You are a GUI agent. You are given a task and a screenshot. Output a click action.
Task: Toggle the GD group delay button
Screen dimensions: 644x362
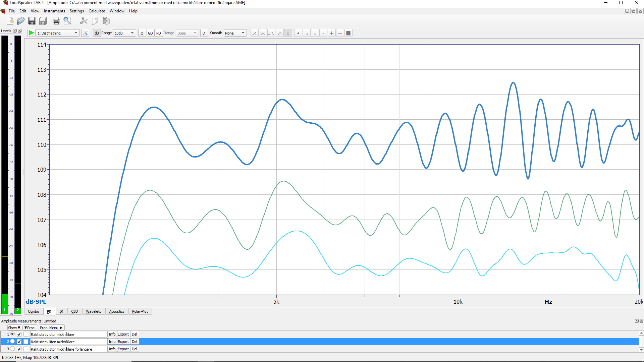point(150,33)
